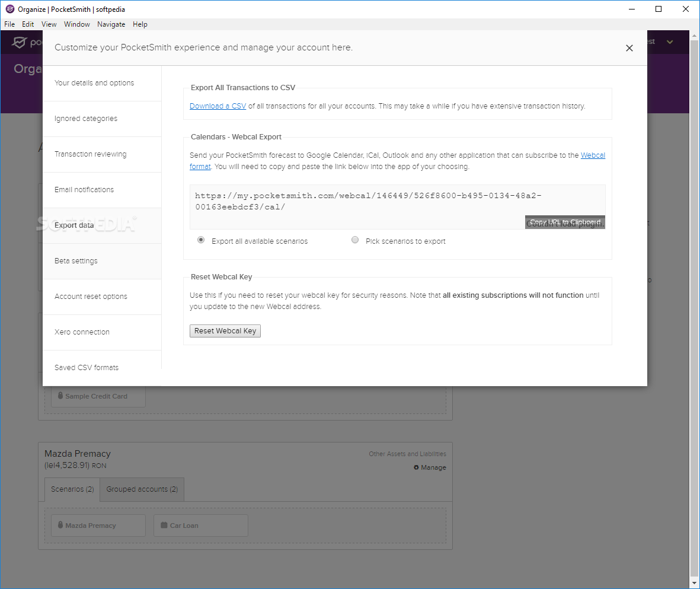Open Email notifications settings
Screen dimensions: 700x589
[102, 190]
